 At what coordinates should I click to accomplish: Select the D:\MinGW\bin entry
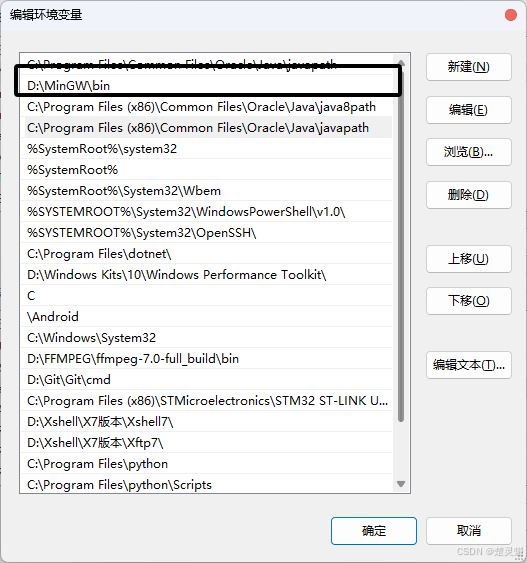tap(206, 86)
